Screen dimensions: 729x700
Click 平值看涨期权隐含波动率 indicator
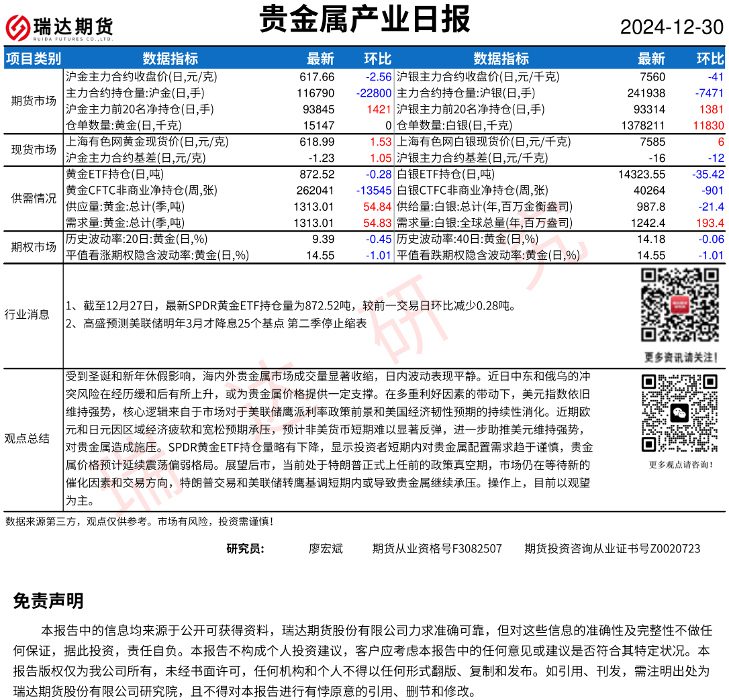click(157, 256)
